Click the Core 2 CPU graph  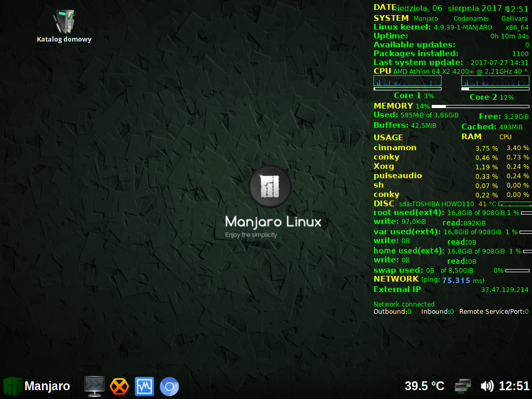pos(495,81)
